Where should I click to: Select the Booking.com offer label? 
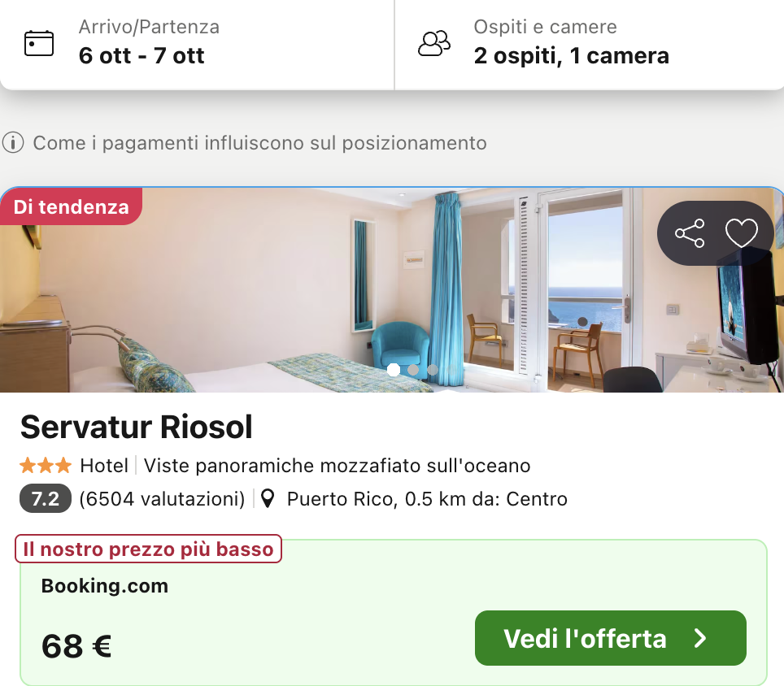click(x=105, y=586)
